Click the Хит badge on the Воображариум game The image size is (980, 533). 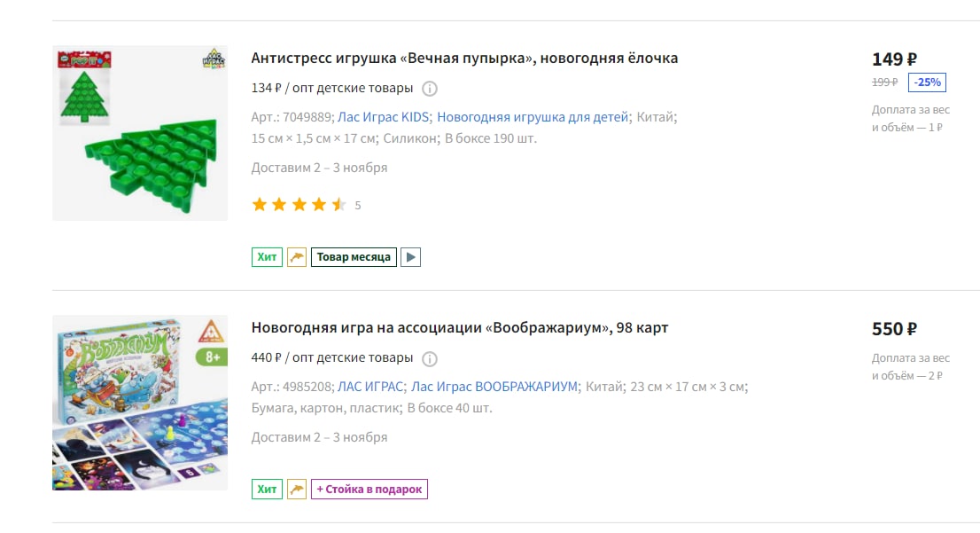tap(267, 490)
